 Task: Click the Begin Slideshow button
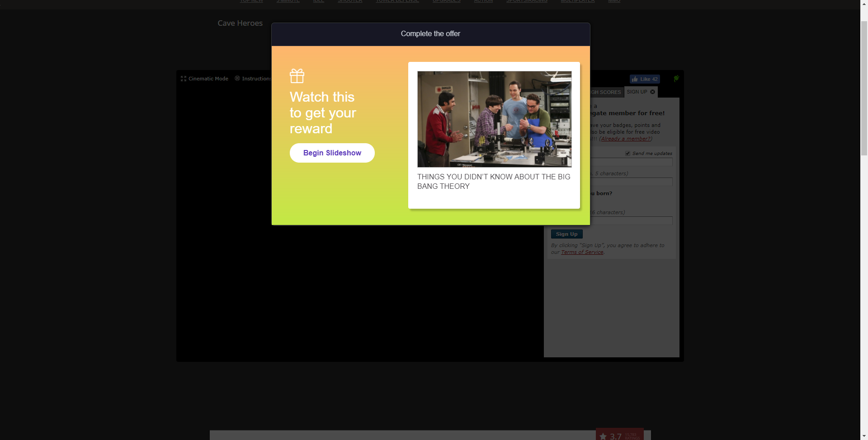point(332,153)
